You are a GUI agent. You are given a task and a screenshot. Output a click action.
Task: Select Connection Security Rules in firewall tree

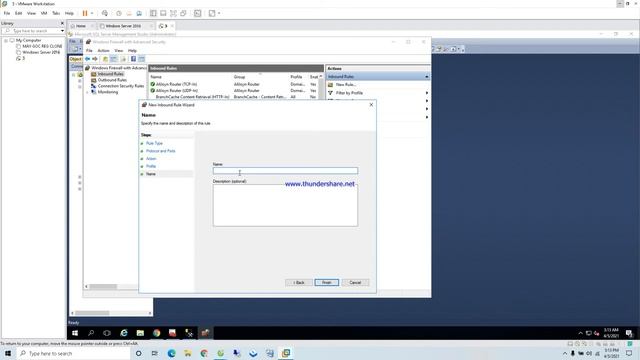tap(121, 86)
